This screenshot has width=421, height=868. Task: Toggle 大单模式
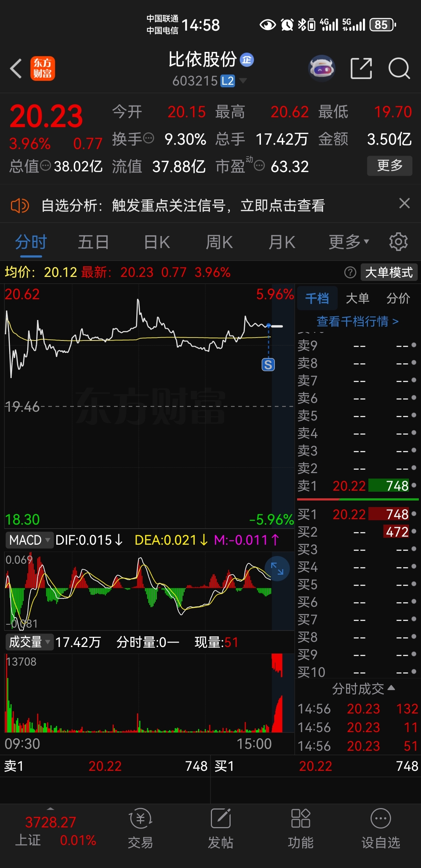pyautogui.click(x=389, y=272)
